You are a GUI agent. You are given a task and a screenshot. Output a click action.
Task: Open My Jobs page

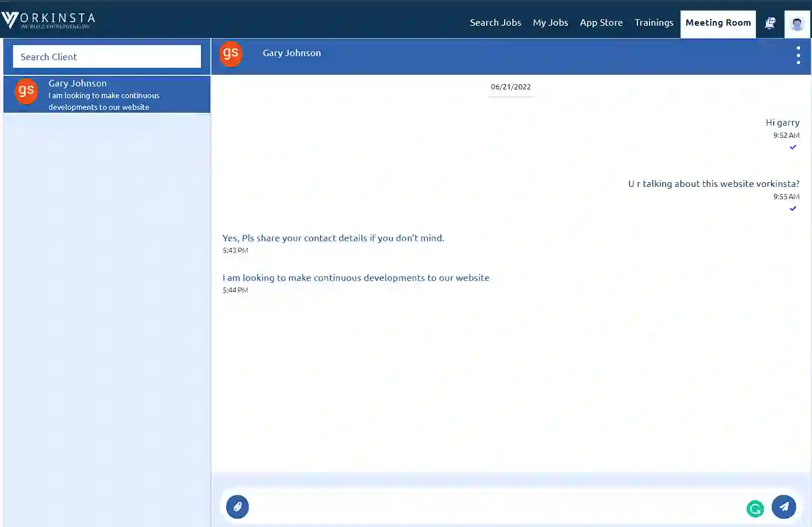tap(550, 23)
